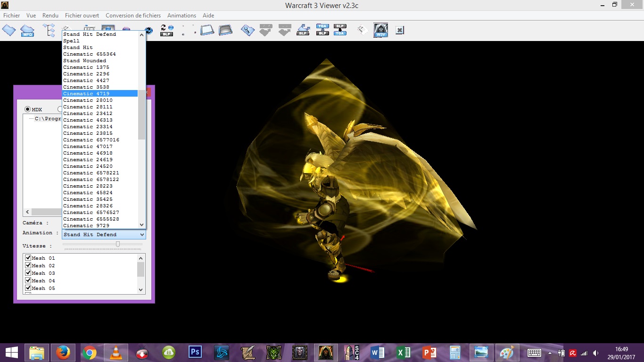Click the TGA to BLP converter icon

coord(322,30)
